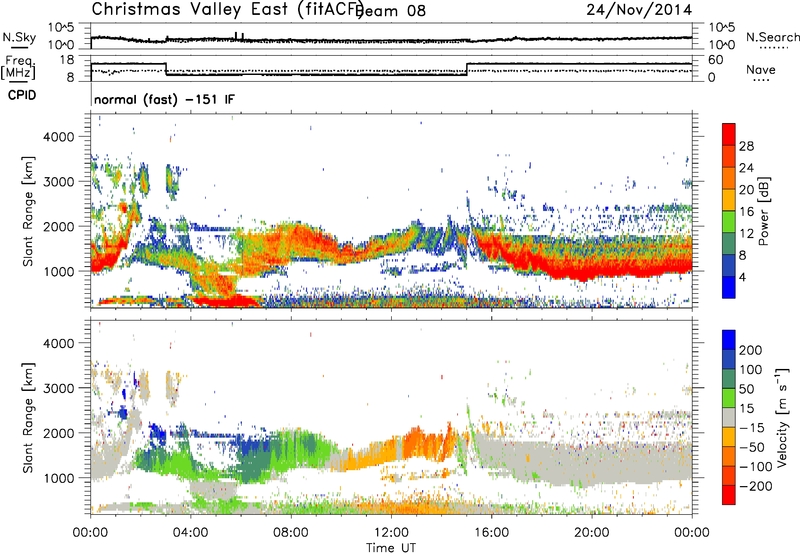The height and width of the screenshot is (554, 800).
Task: Click the "-100" label on Velocity colorbar
Action: [756, 467]
